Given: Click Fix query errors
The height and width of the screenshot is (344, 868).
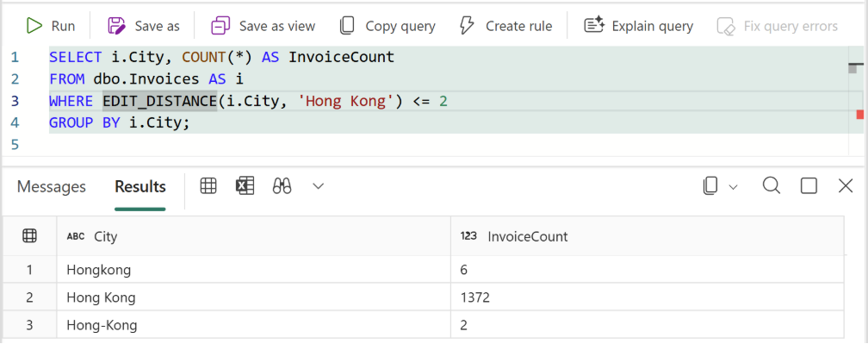Looking at the screenshot, I should pos(778,26).
